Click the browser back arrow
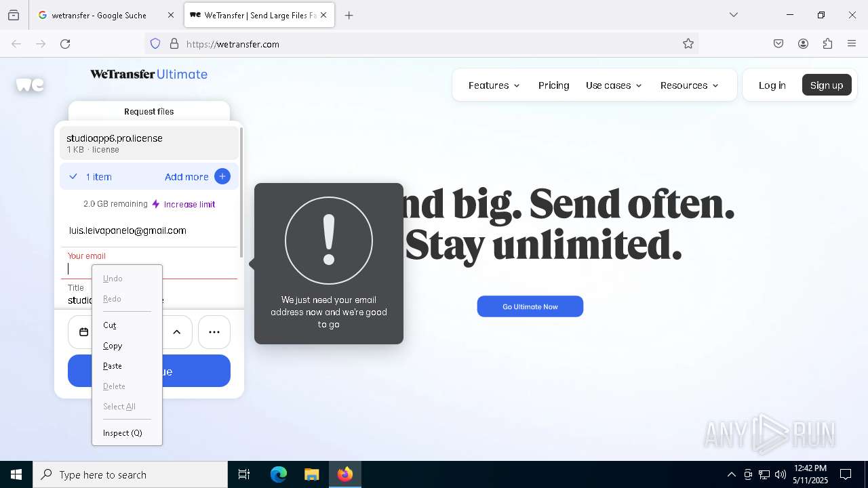Screen dimensions: 868x488 coord(16,44)
